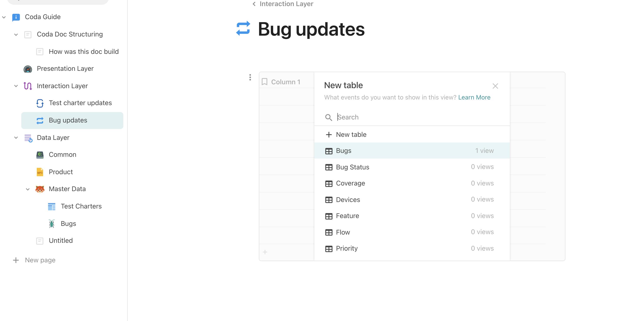The image size is (644, 321).
Task: Click the Bug updates sync icon
Action: point(40,120)
